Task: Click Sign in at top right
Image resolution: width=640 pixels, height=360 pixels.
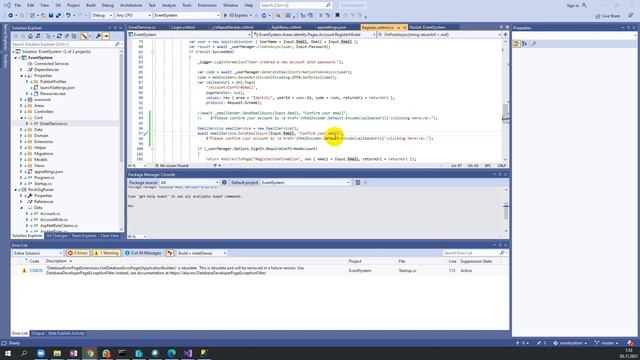Action: 573,6
